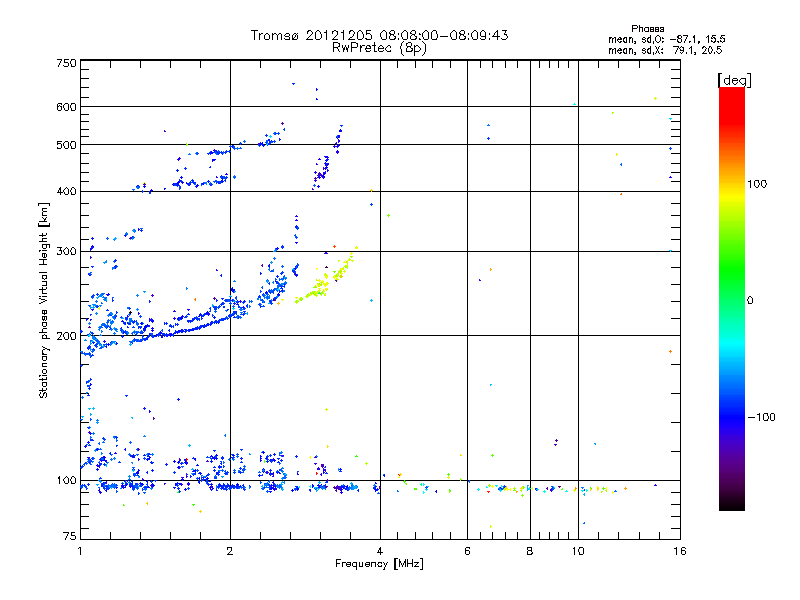
Task: Click the y-axis tick label '750'
Action: click(x=66, y=63)
